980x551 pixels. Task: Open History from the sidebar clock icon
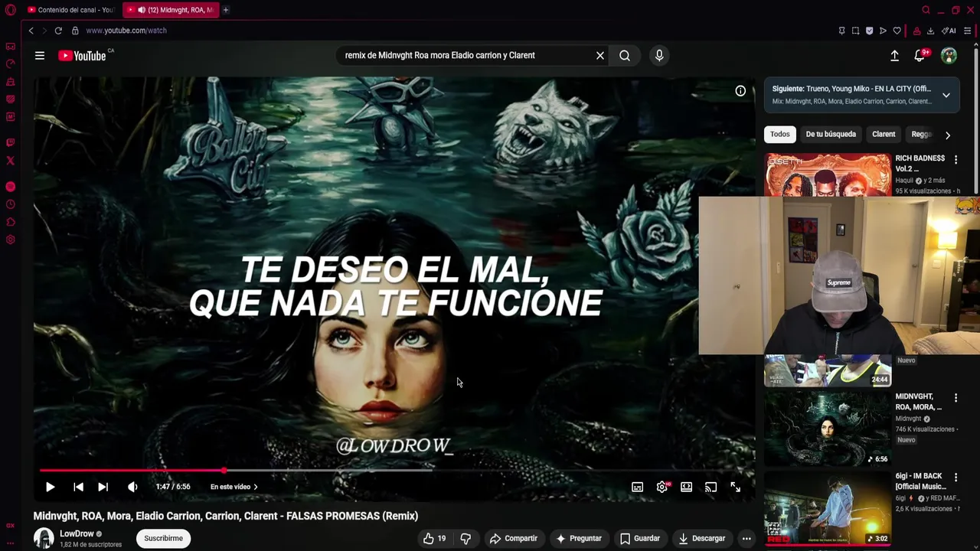point(10,204)
